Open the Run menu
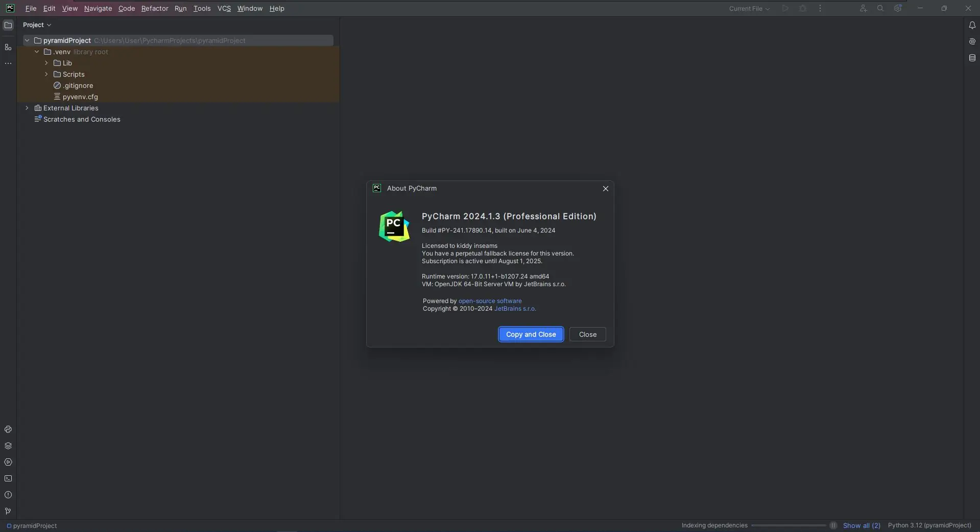The height and width of the screenshot is (532, 980). tap(180, 9)
